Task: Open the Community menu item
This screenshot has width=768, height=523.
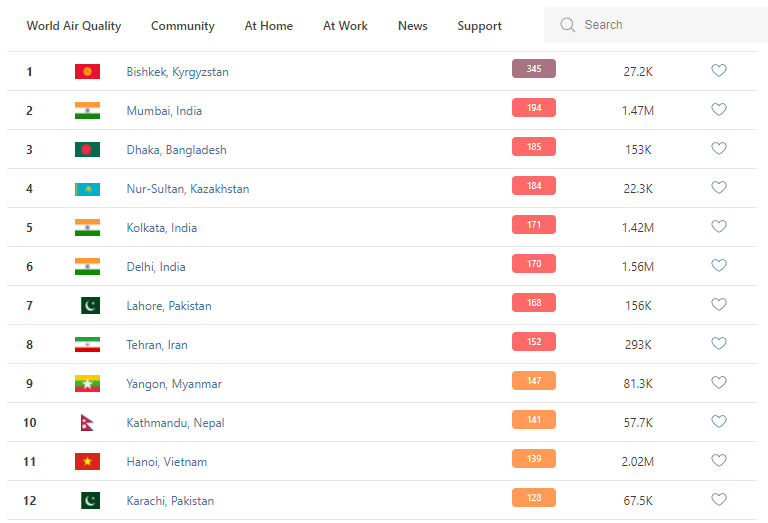Action: (x=183, y=26)
